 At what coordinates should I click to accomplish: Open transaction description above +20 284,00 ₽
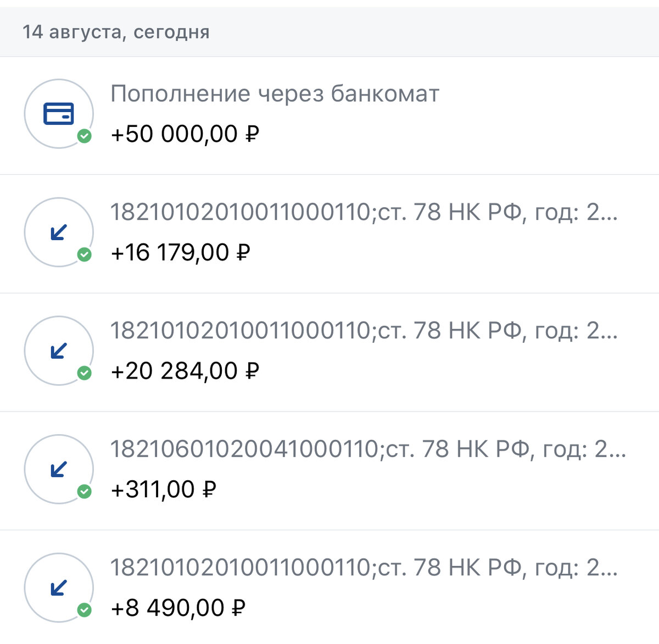[x=364, y=331]
